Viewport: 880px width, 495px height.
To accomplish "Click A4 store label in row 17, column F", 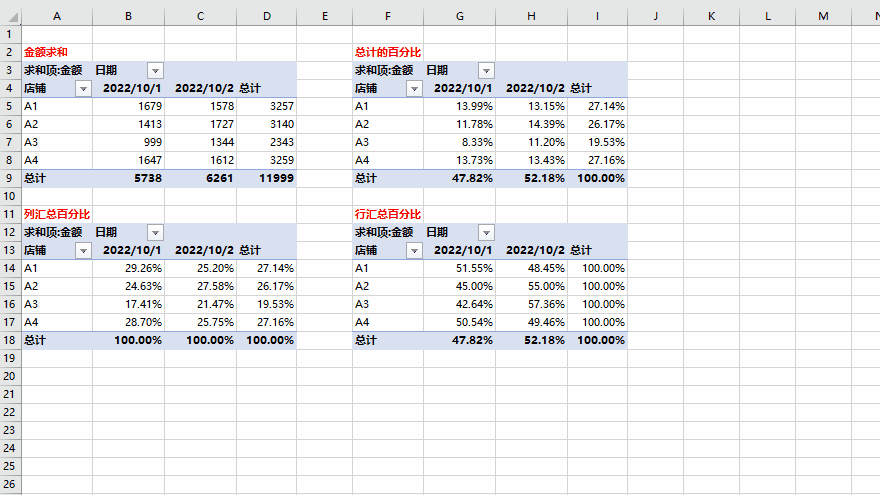I will [x=362, y=322].
